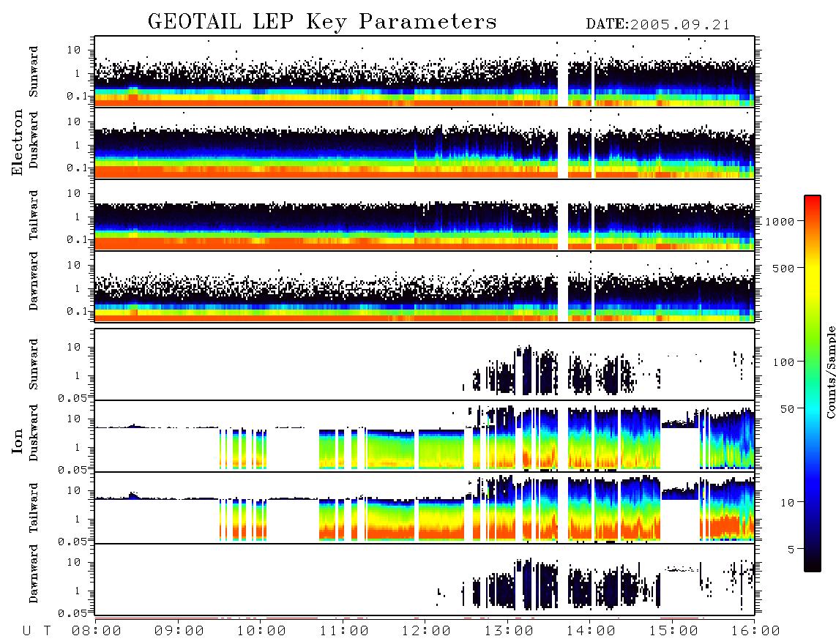Click the "Sunward" label of the Ion group
Viewport: 836px width, 644px height.
(x=34, y=364)
